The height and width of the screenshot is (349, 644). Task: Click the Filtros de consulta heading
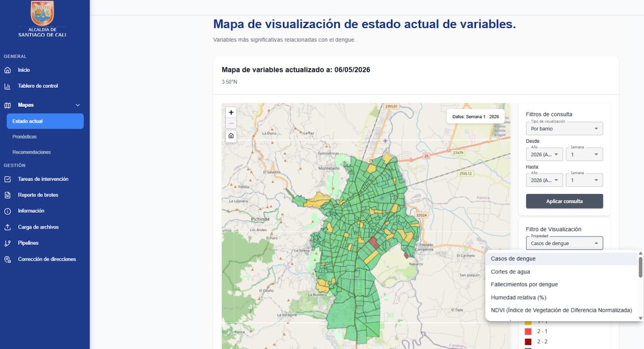click(549, 114)
